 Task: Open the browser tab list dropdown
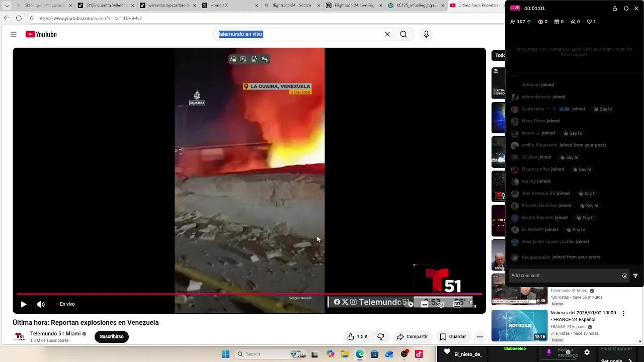click(x=7, y=6)
